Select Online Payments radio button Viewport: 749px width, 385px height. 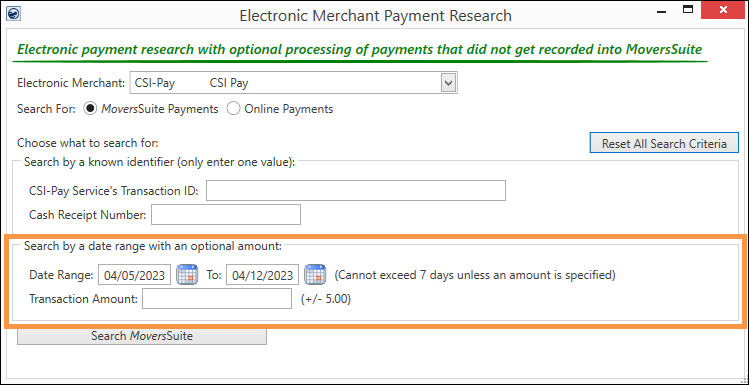point(233,109)
